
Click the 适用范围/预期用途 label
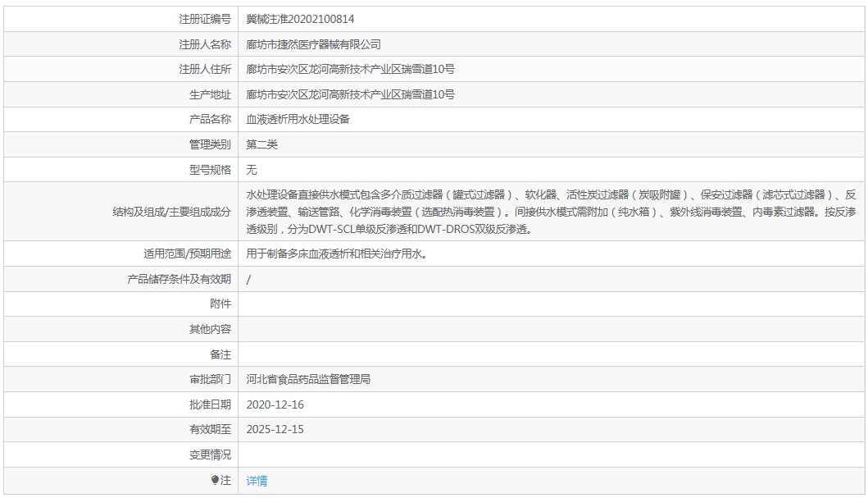187,254
